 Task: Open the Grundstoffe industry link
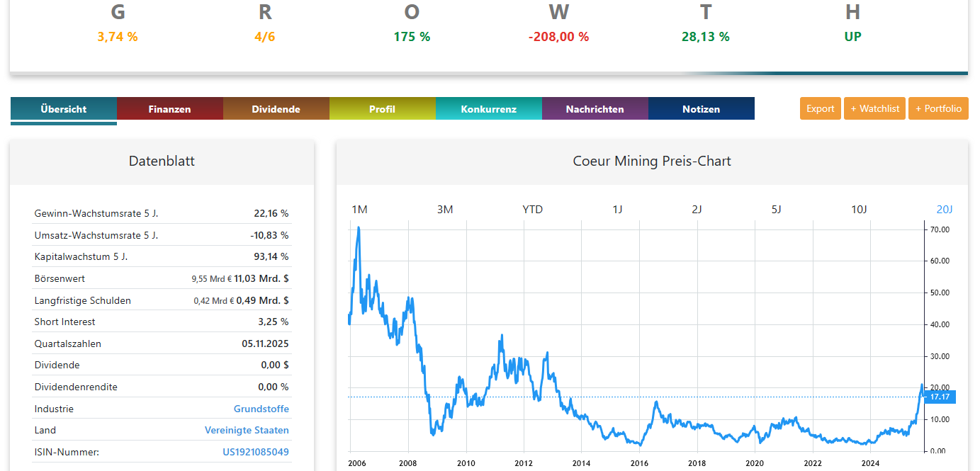tap(261, 409)
